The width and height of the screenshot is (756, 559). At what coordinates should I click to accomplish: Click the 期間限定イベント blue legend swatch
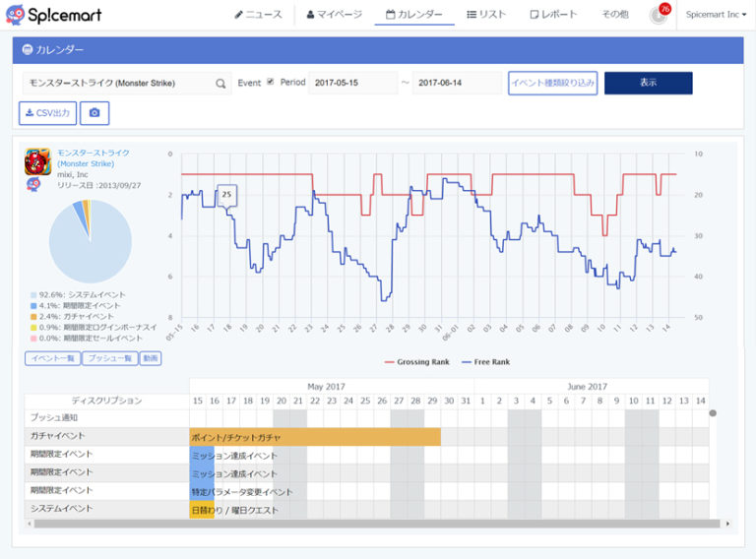[33, 306]
